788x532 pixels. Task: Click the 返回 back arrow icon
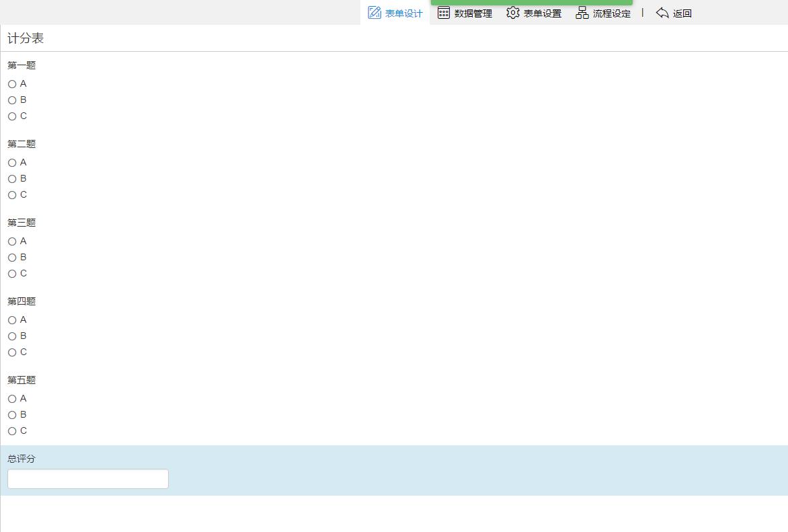[662, 13]
